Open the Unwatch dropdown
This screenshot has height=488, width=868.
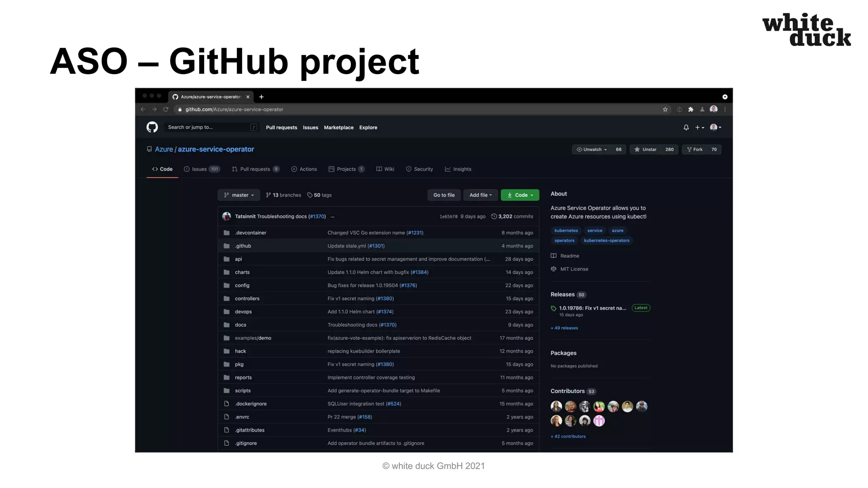click(x=592, y=150)
